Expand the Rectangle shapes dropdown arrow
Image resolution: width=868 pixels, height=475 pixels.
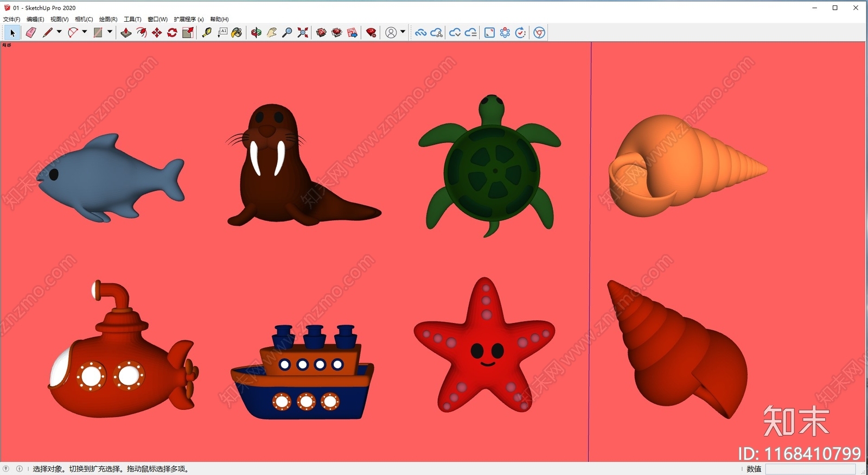[x=110, y=32]
